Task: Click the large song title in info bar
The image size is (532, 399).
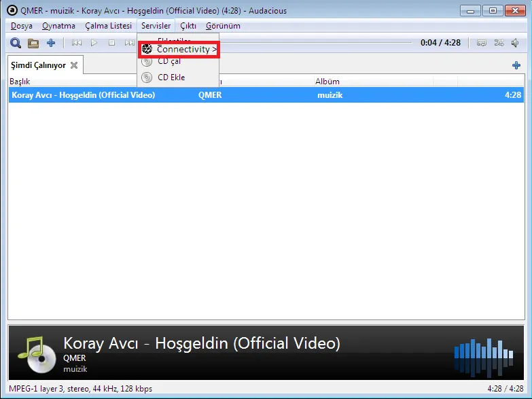Action: 202,343
